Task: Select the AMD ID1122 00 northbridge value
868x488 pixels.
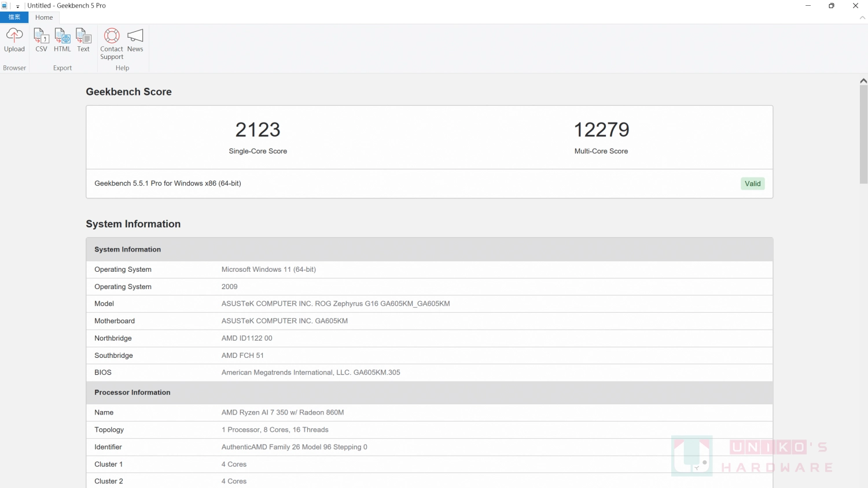Action: pos(247,338)
